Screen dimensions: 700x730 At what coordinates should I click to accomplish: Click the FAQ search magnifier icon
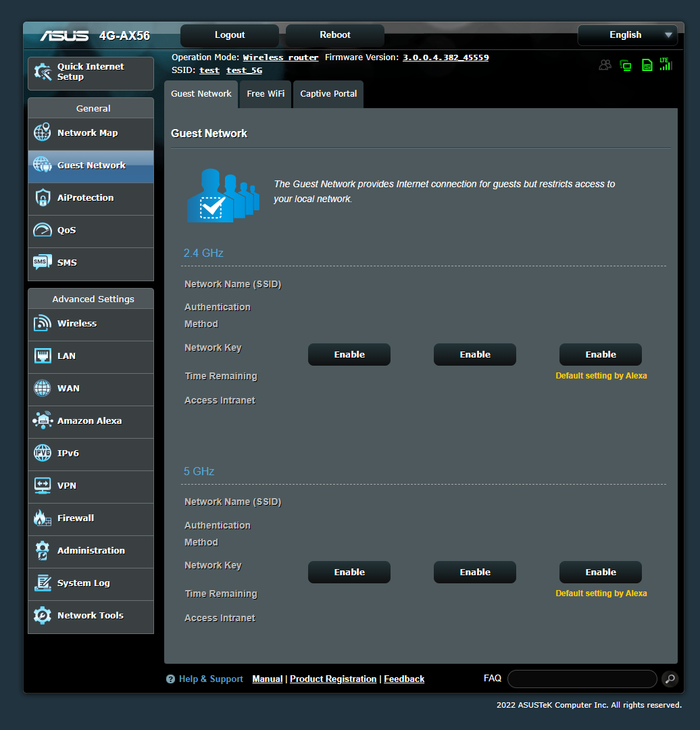(670, 679)
